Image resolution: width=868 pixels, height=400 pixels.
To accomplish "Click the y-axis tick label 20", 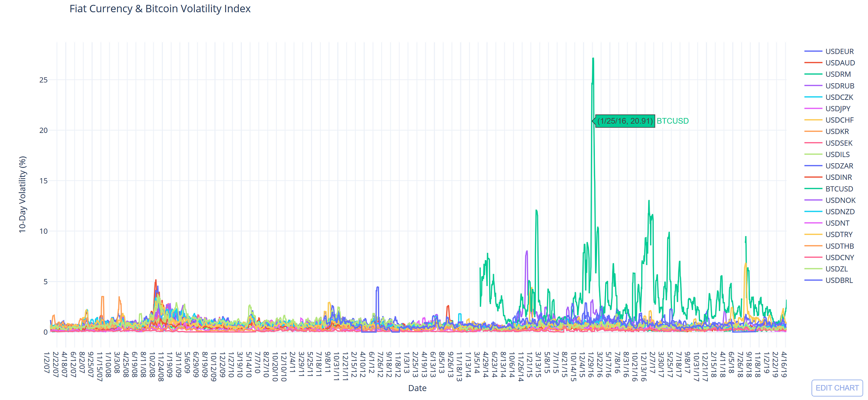I will click(x=43, y=130).
